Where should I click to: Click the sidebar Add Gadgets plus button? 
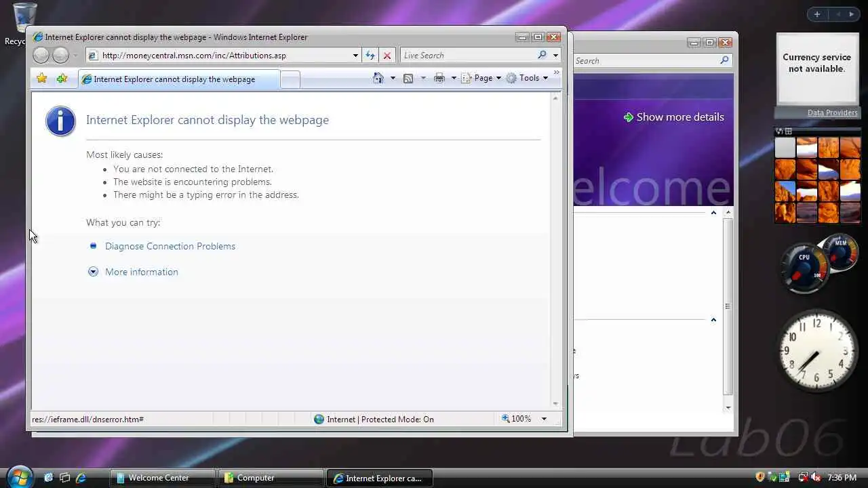[817, 14]
